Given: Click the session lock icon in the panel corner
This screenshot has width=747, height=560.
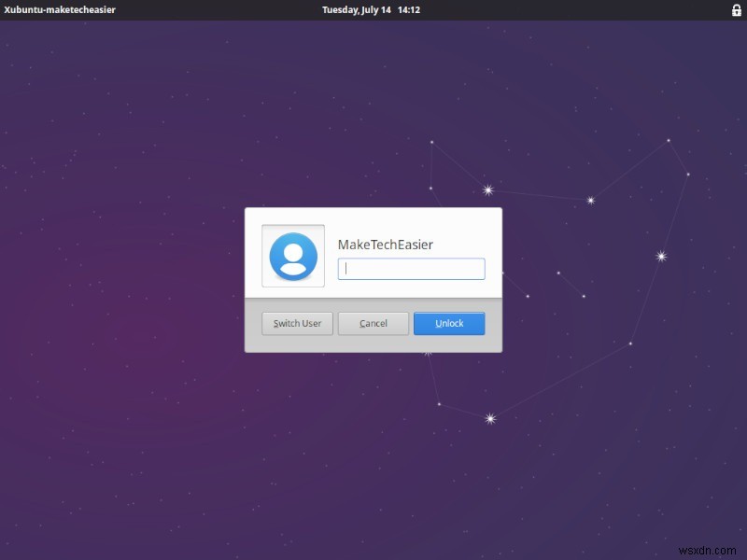Looking at the screenshot, I should (737, 9).
